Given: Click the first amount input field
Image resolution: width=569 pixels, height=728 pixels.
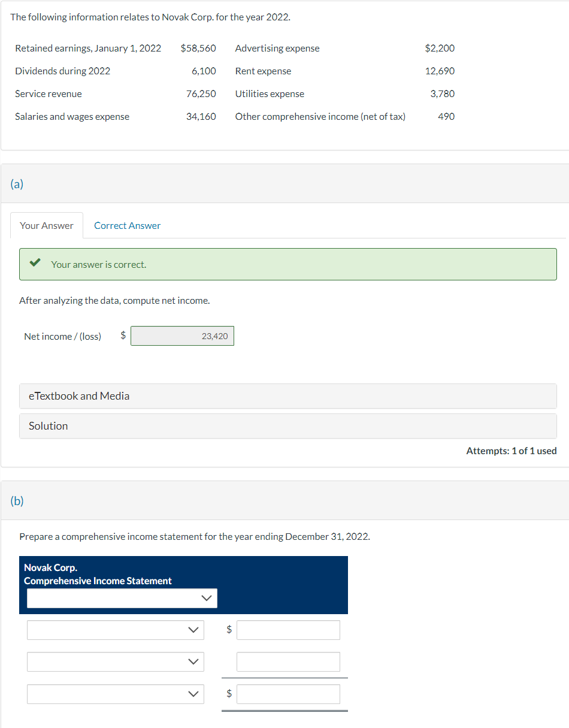Looking at the screenshot, I should (288, 630).
